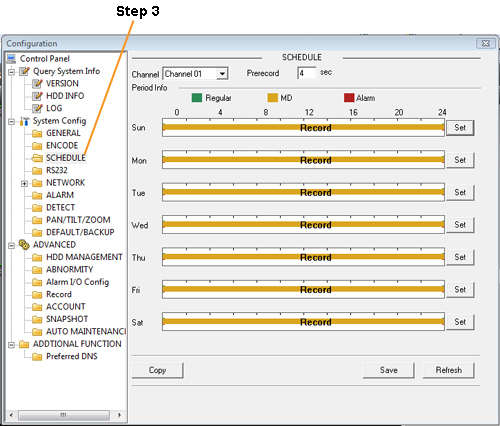
Task: Click the Control Panel computer icon
Action: (x=11, y=59)
